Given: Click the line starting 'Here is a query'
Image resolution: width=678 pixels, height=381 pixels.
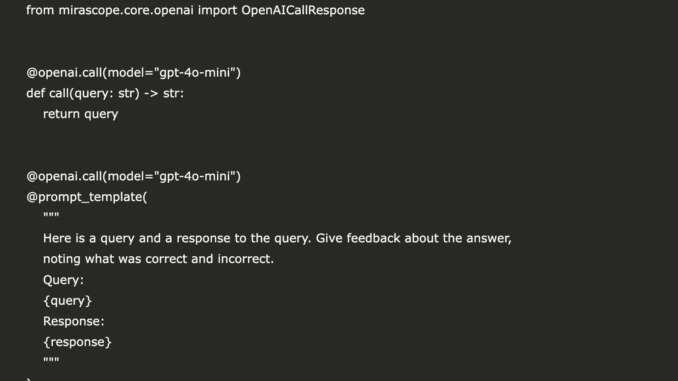Looking at the screenshot, I should [277, 238].
